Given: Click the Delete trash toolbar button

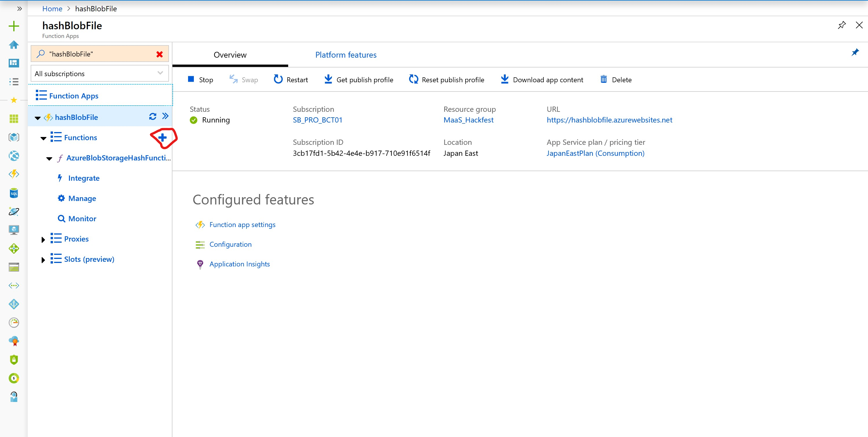Looking at the screenshot, I should [616, 80].
